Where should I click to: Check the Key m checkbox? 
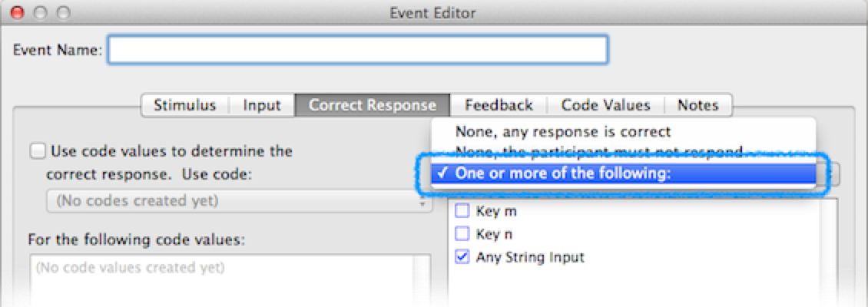click(x=462, y=211)
